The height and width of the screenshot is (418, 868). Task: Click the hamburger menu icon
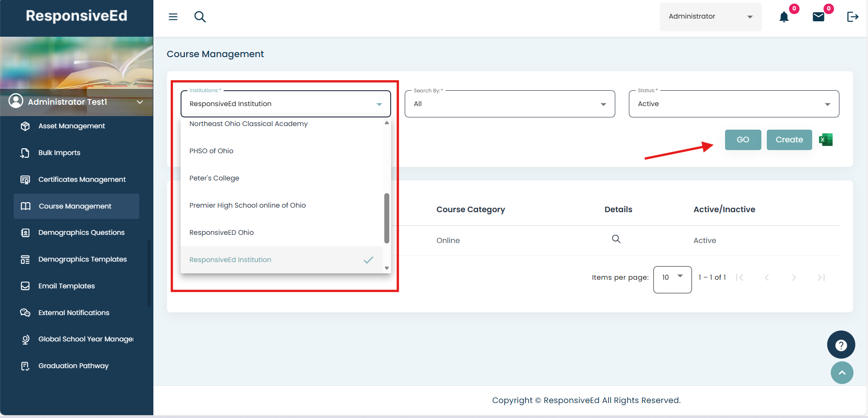point(173,17)
